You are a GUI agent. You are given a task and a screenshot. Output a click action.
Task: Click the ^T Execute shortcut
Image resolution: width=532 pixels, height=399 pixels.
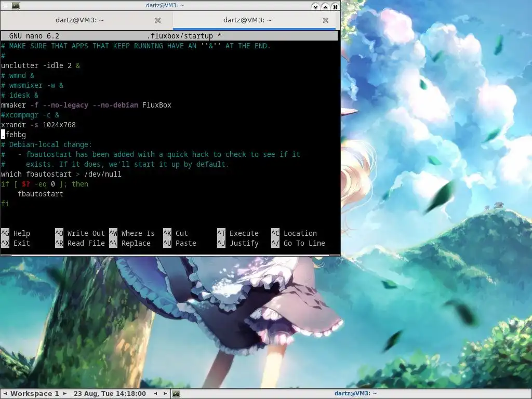238,233
